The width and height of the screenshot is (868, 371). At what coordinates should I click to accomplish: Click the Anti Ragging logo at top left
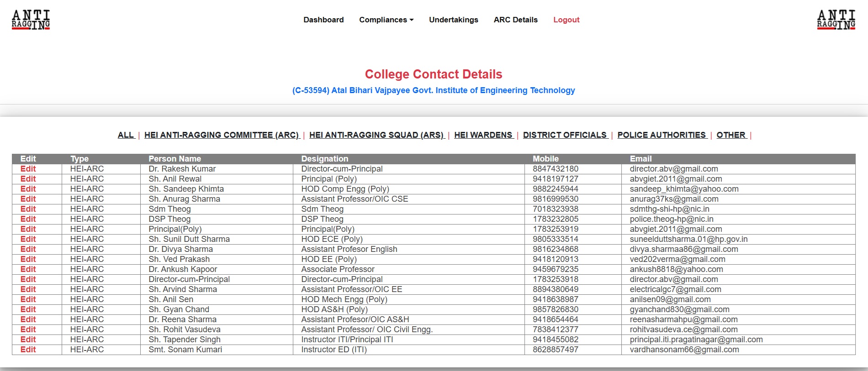click(31, 20)
